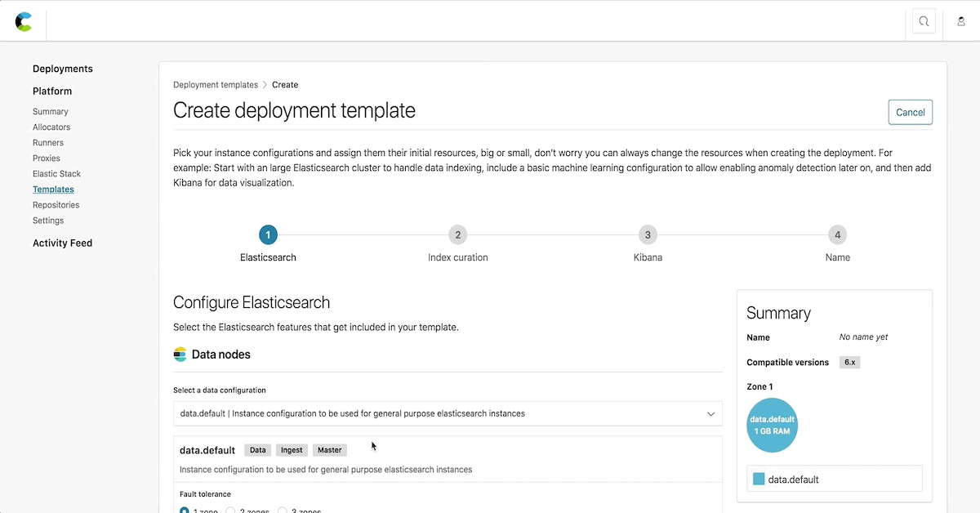Click the Cancel button
The width and height of the screenshot is (980, 513).
point(910,112)
